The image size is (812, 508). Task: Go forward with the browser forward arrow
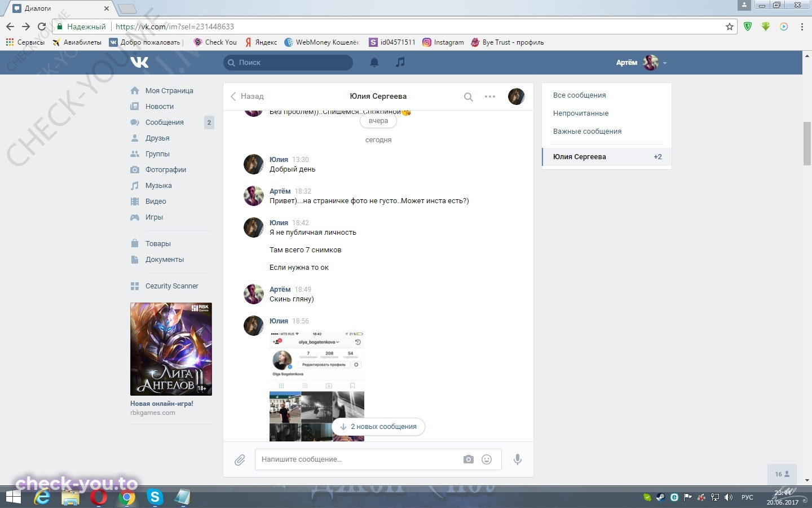click(x=26, y=27)
